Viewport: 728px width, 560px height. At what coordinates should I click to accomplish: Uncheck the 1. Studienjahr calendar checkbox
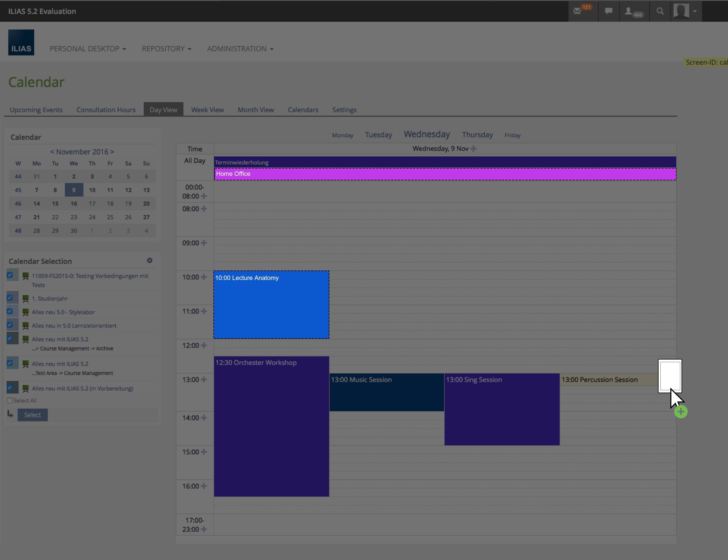(x=10, y=298)
